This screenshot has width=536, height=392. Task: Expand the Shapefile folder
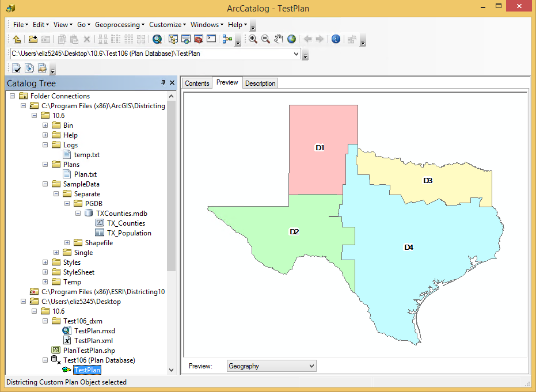point(67,243)
